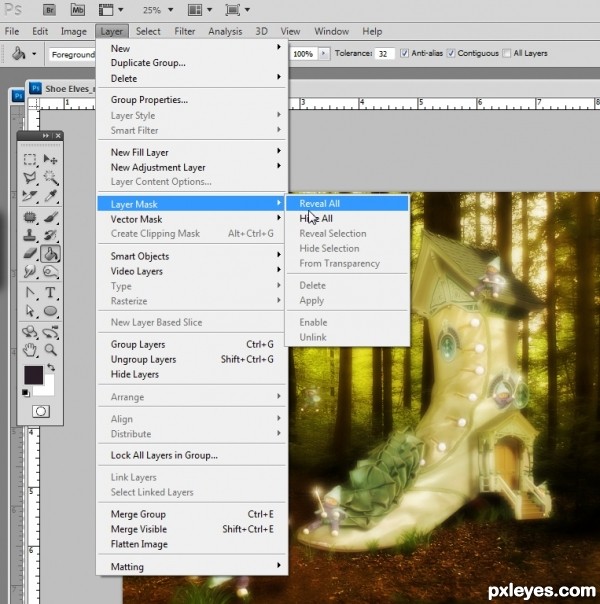Launch Adobe Bridge
The height and width of the screenshot is (604, 600).
[49, 10]
